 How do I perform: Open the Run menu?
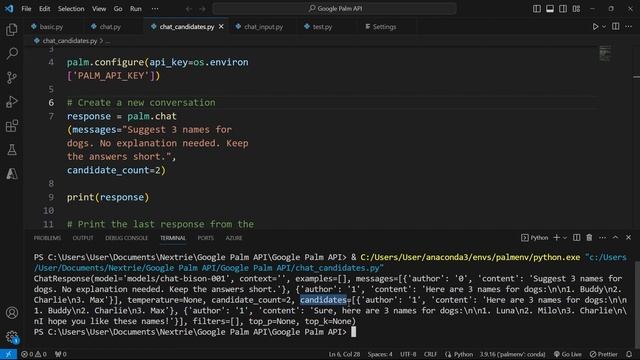pos(136,9)
